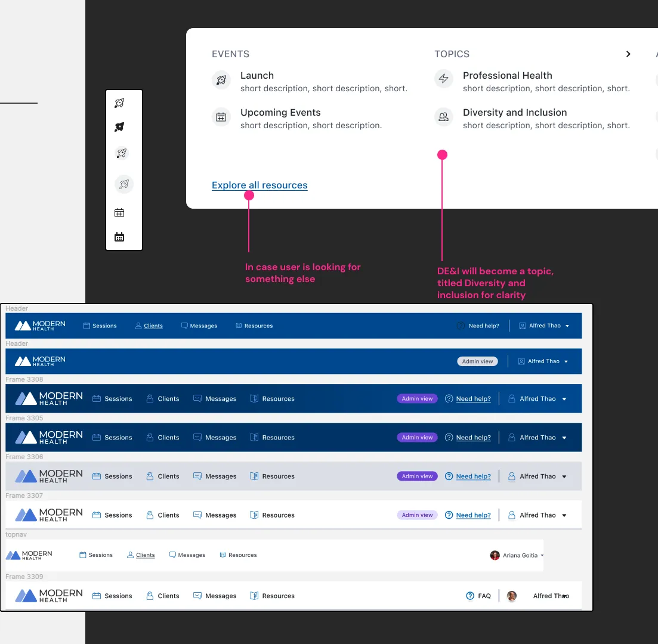Viewport: 658px width, 644px height.
Task: Click the TOPICS column heading
Action: pos(452,54)
